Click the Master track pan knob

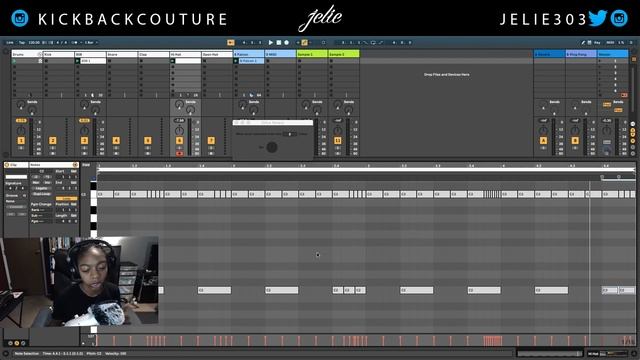click(607, 131)
